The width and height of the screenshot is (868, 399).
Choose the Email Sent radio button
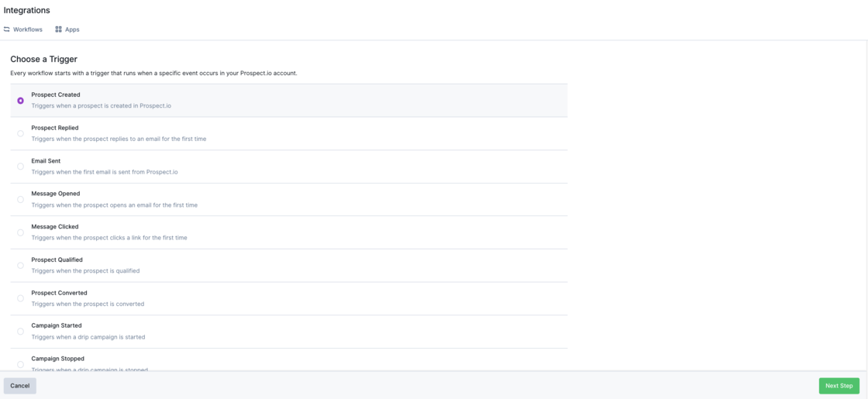(x=20, y=167)
